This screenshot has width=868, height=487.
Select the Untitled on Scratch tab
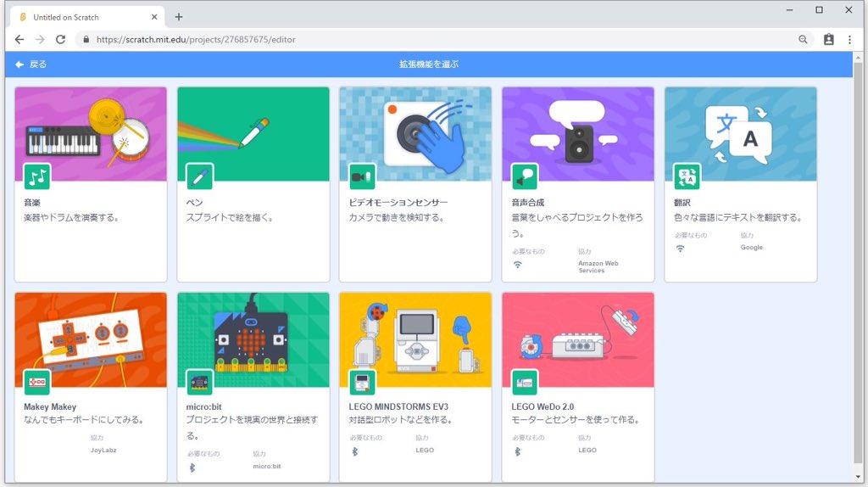[87, 17]
